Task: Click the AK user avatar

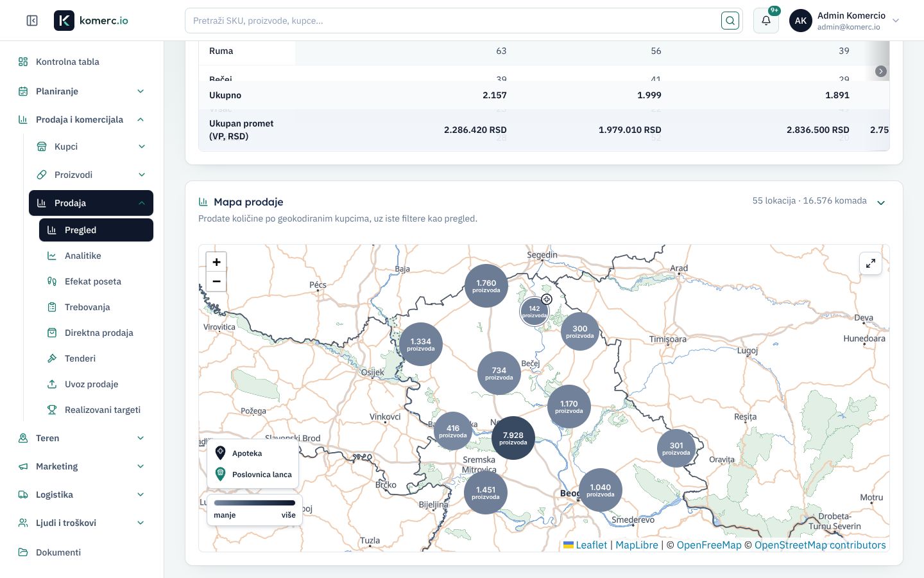Action: pyautogui.click(x=801, y=21)
